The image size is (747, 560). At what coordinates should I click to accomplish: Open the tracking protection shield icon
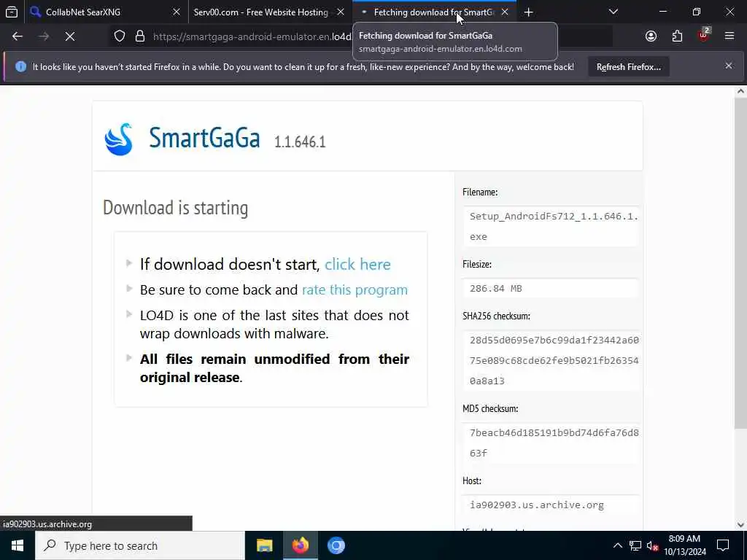click(x=120, y=36)
